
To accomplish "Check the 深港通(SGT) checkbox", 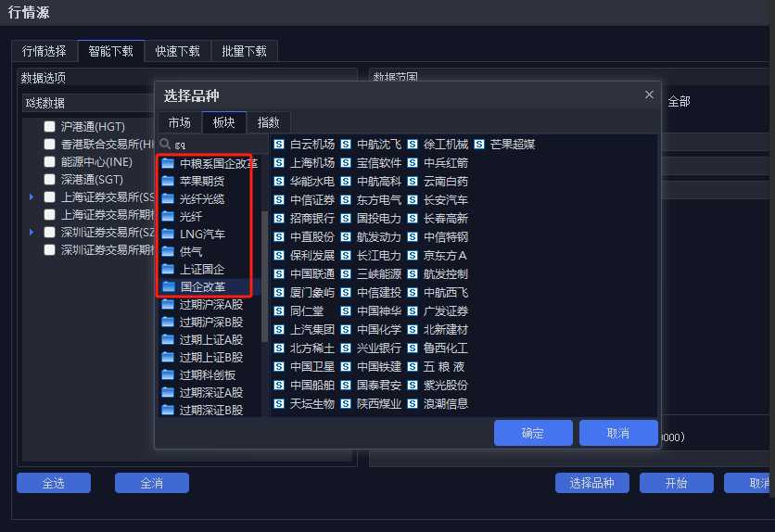I will (49, 179).
